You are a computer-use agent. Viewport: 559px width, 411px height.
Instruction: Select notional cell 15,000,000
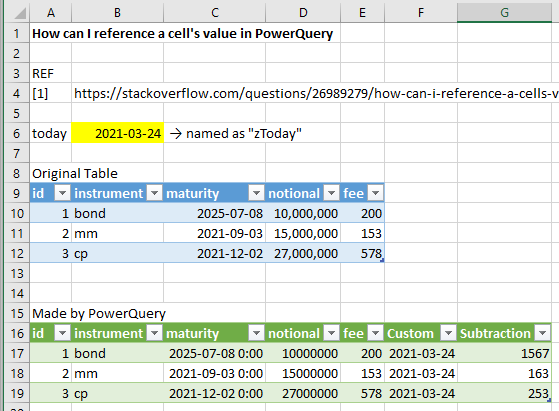[303, 233]
